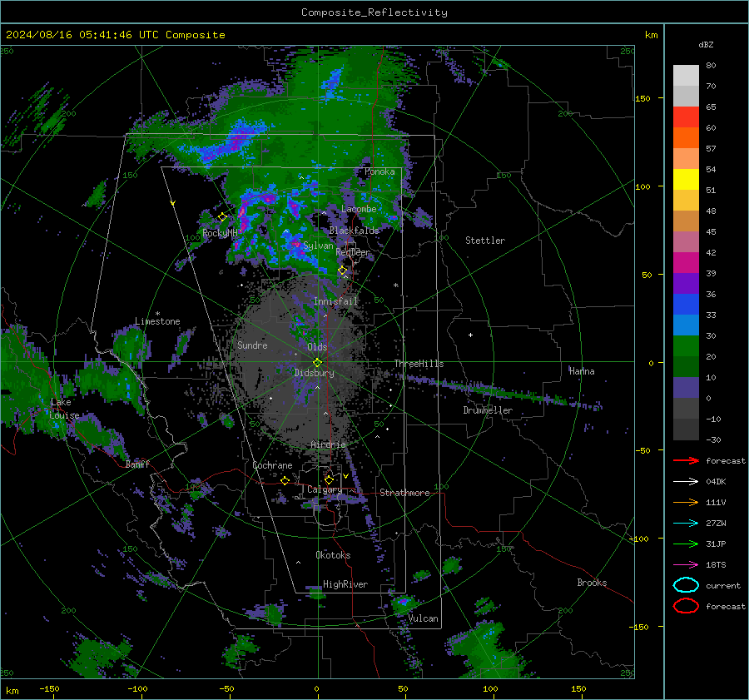The height and width of the screenshot is (700, 749).
Task: Click the Olds town label
Action: point(317,347)
